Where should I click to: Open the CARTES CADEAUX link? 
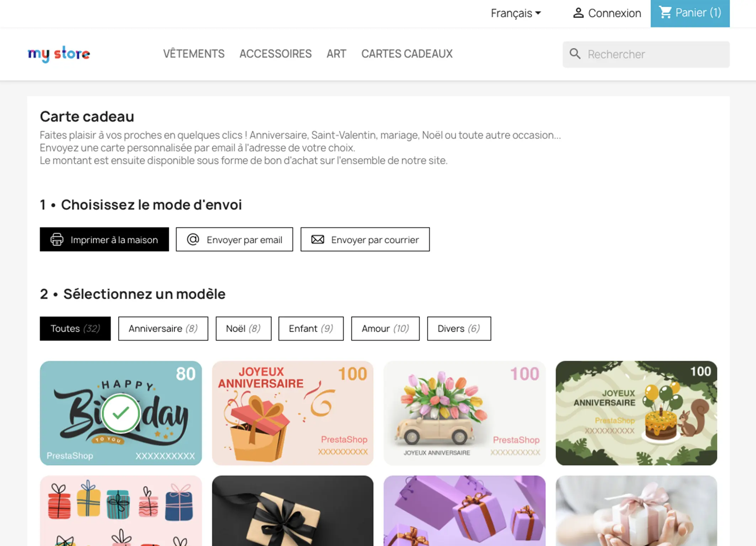pos(407,54)
